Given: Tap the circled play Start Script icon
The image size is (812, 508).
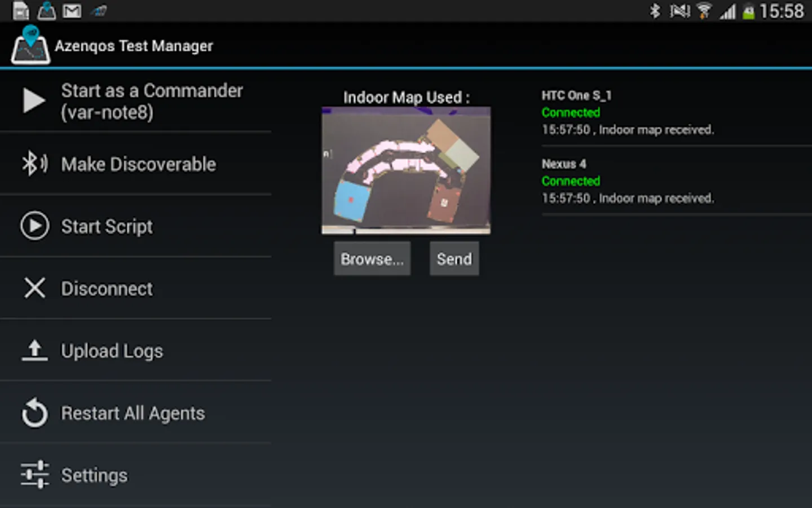Looking at the screenshot, I should pos(34,226).
